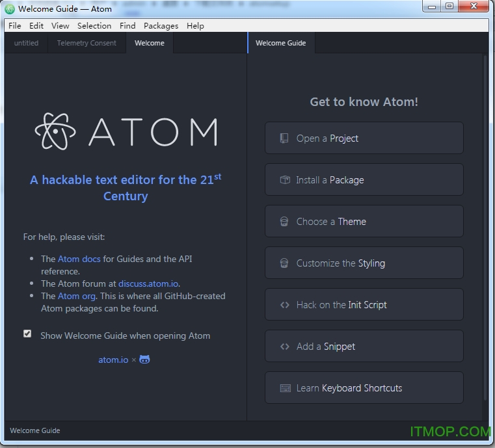Click the Get to know Atom! heading
Viewport: 495px width, 448px height.
[364, 102]
